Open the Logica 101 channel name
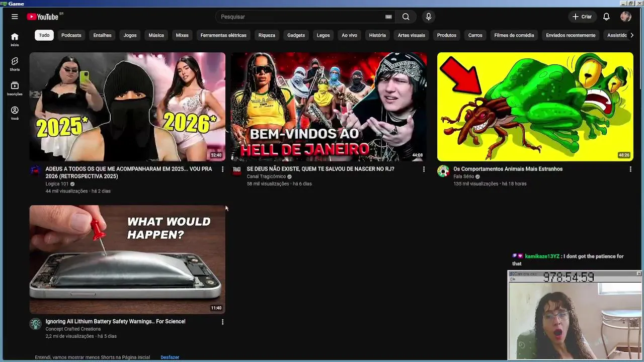The image size is (644, 362). coord(57,184)
